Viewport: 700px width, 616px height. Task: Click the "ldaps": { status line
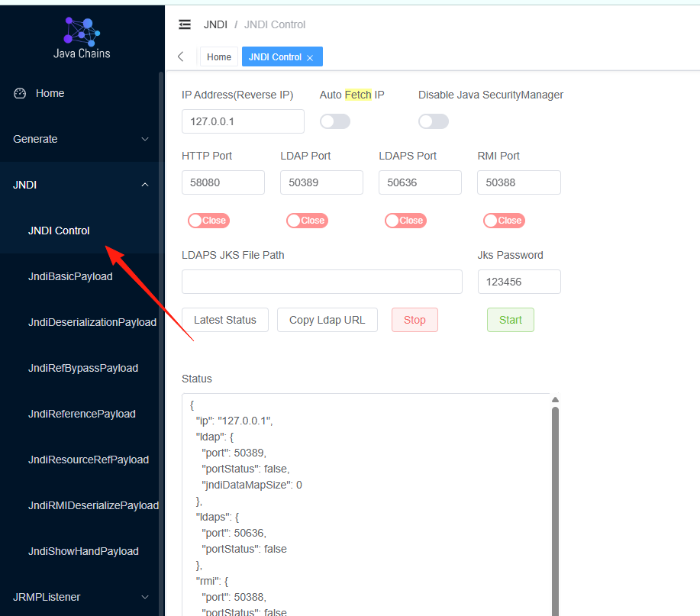[218, 517]
